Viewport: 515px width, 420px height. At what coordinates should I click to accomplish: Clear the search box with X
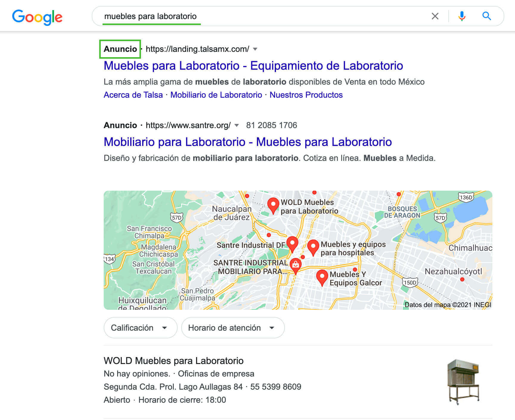tap(435, 16)
